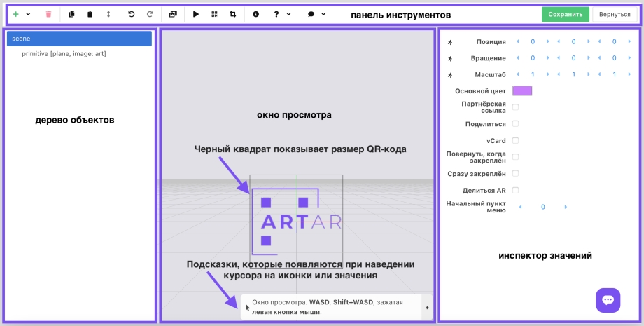
Task: Redo the last undone action
Action: pyautogui.click(x=150, y=14)
